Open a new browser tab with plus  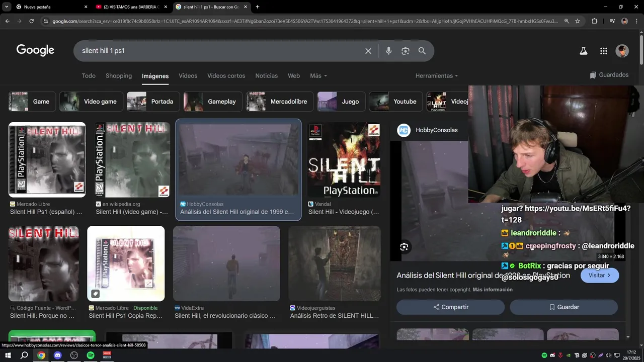258,7
